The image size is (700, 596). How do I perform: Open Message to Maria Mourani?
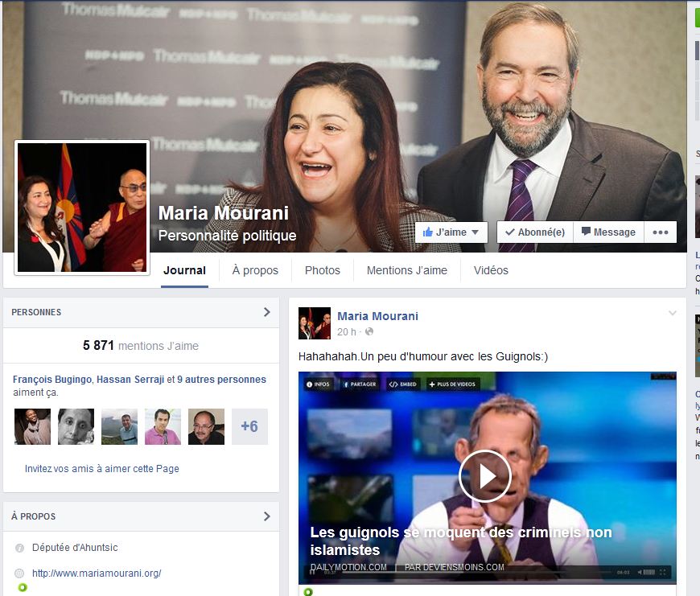click(x=608, y=232)
